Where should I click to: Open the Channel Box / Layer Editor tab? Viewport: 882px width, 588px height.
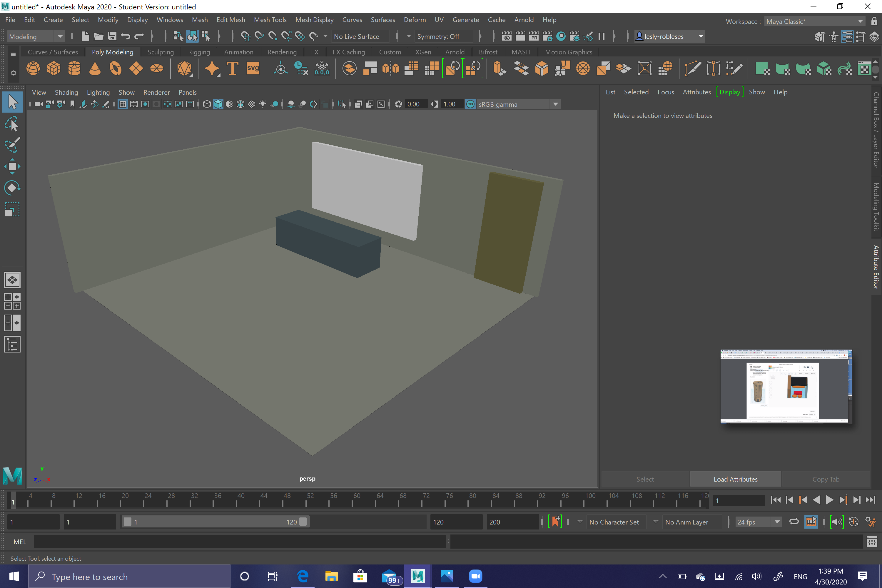coord(876,130)
